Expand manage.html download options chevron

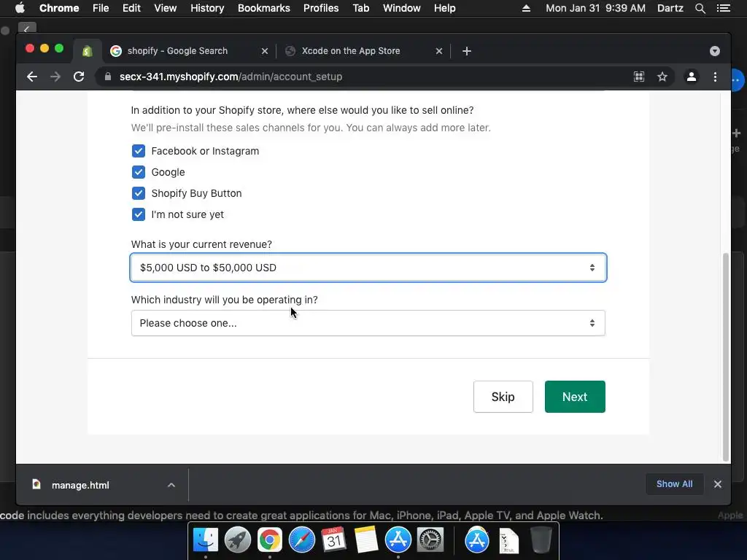point(171,485)
